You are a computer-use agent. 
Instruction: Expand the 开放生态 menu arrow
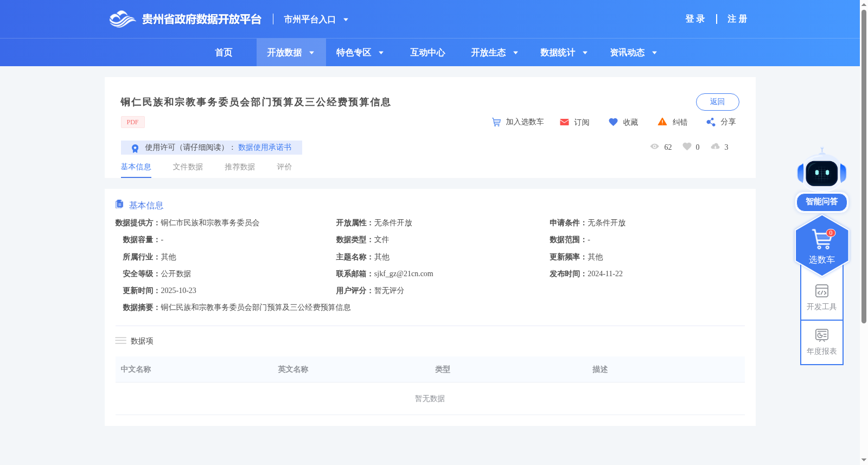pyautogui.click(x=515, y=53)
